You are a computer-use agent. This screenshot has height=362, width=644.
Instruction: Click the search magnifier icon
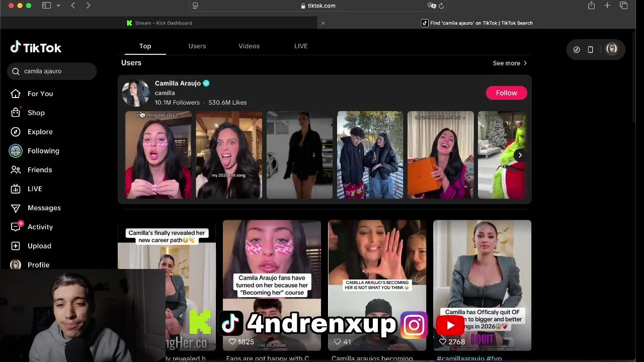pyautogui.click(x=16, y=71)
